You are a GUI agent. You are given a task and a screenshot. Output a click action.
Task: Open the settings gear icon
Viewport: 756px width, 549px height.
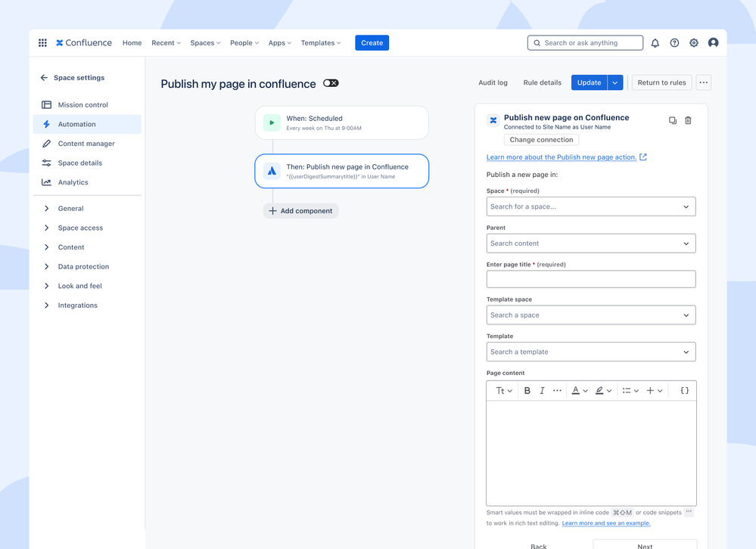coord(694,43)
